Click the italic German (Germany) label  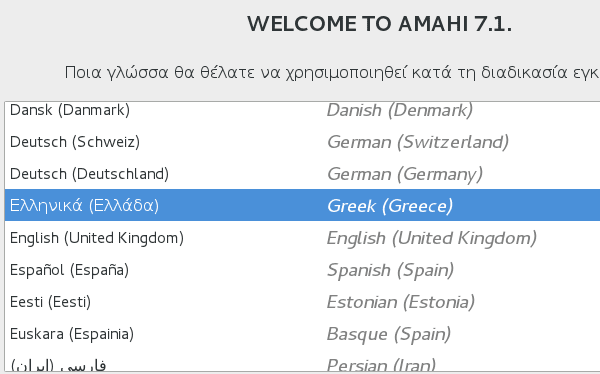click(x=405, y=174)
